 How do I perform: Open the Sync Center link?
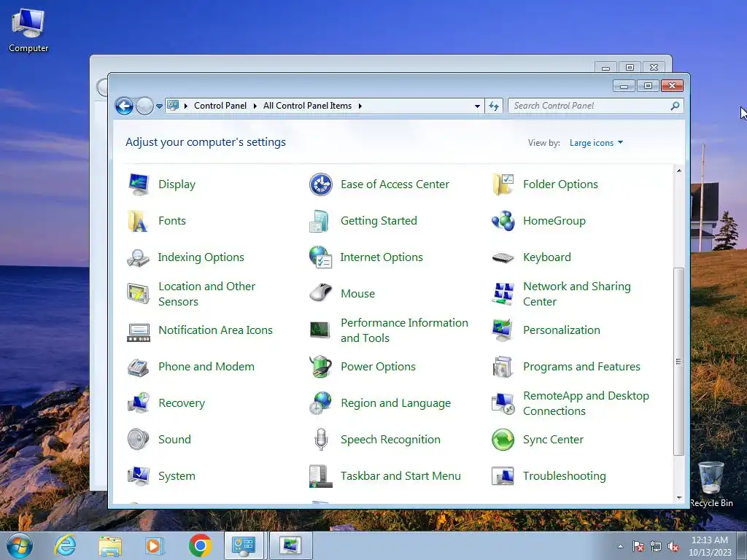coord(553,440)
